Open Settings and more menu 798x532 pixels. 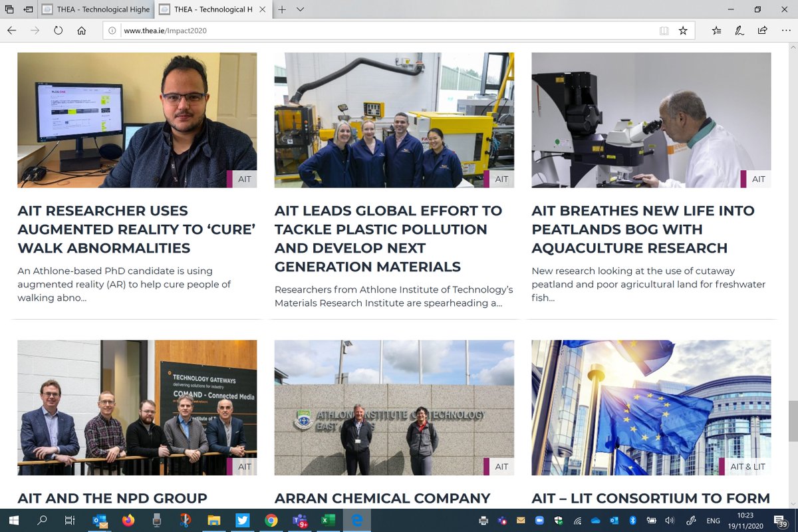[x=785, y=30]
